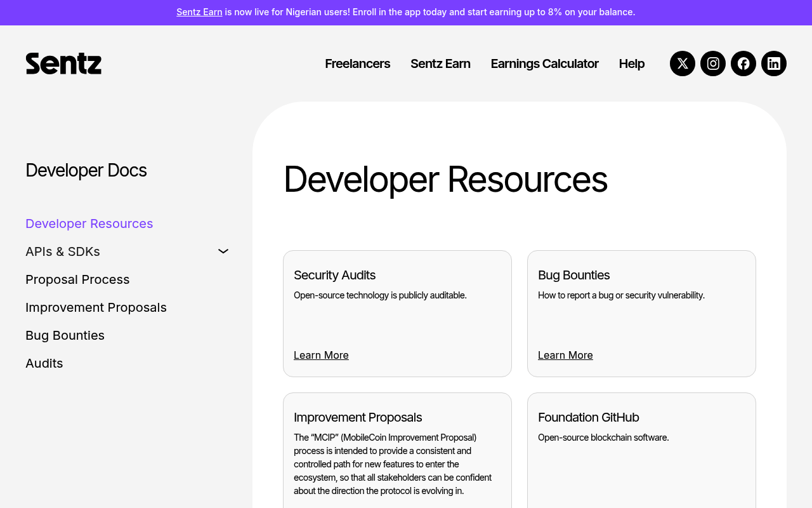Screen dimensions: 812x508
Task: Open the Facebook social icon
Action: (x=743, y=63)
